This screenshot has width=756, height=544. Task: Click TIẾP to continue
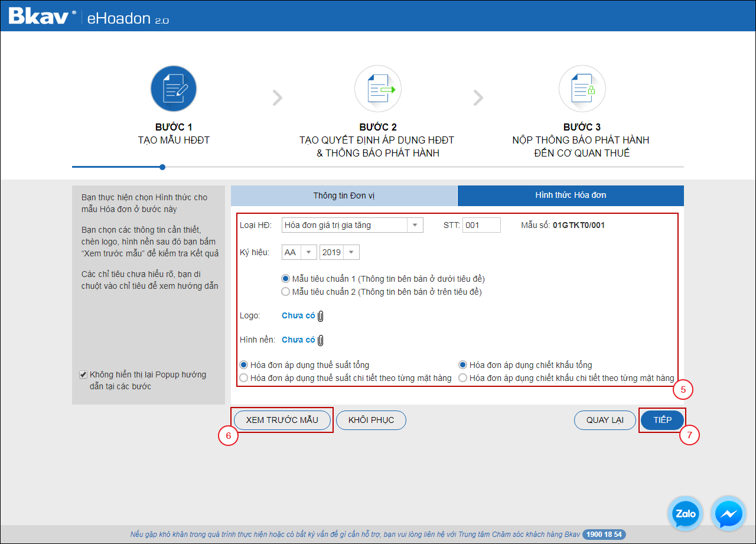pyautogui.click(x=663, y=420)
